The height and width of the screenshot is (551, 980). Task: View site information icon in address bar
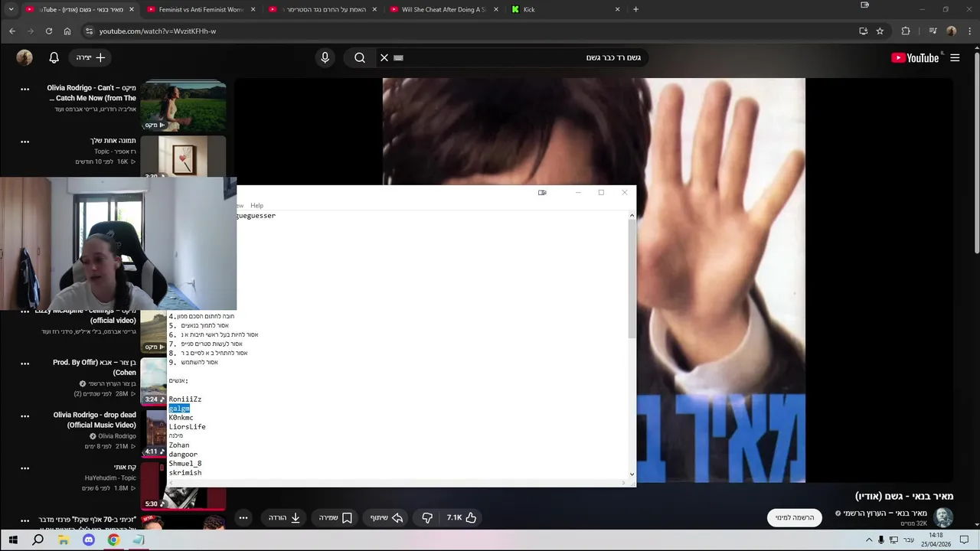[89, 31]
